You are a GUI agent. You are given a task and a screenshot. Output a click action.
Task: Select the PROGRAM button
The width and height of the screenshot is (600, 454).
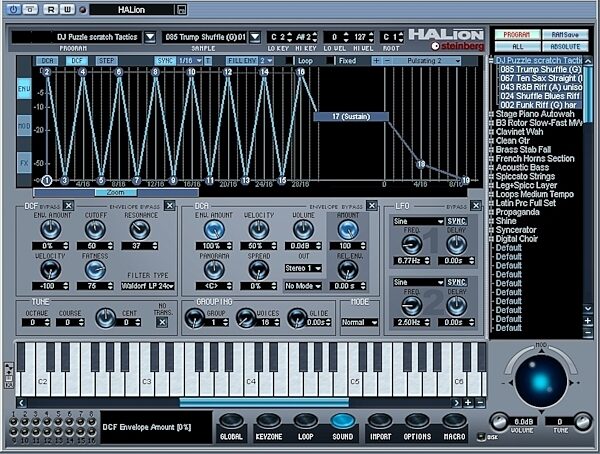tap(517, 35)
